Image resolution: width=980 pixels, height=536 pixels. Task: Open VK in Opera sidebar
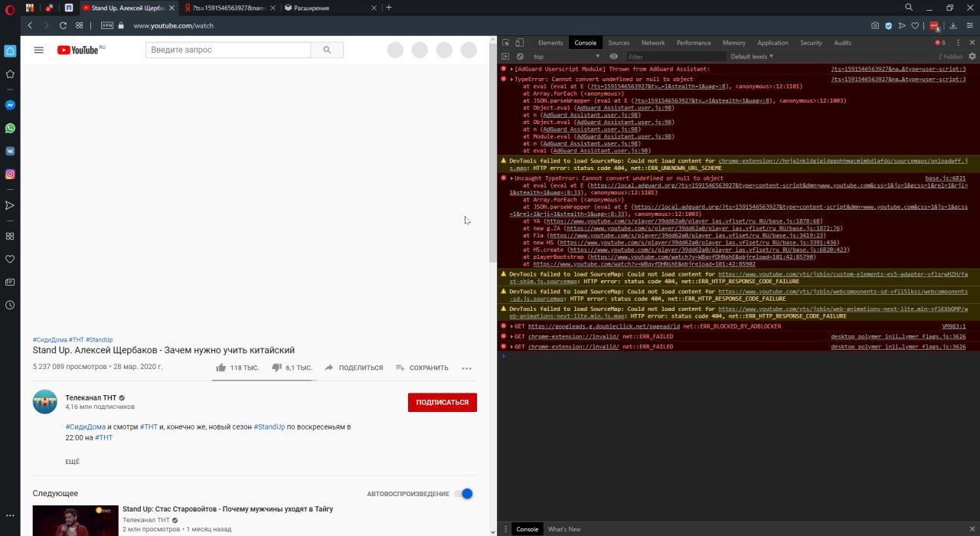(x=10, y=151)
